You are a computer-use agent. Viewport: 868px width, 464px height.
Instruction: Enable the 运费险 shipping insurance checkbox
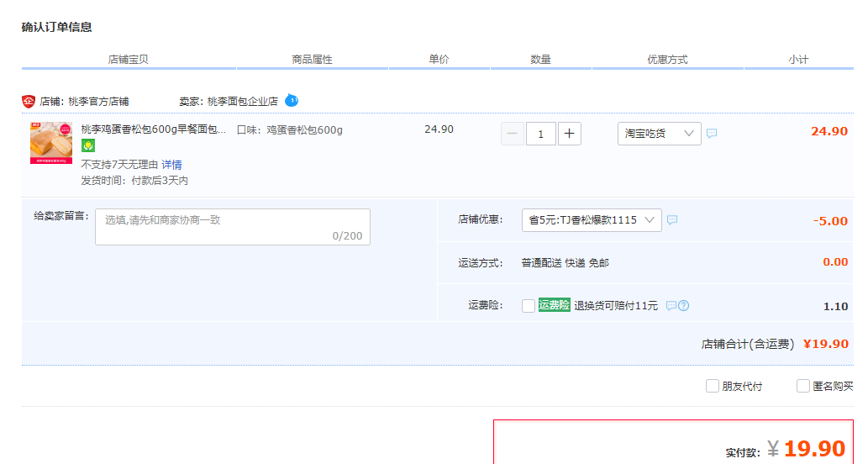(528, 306)
